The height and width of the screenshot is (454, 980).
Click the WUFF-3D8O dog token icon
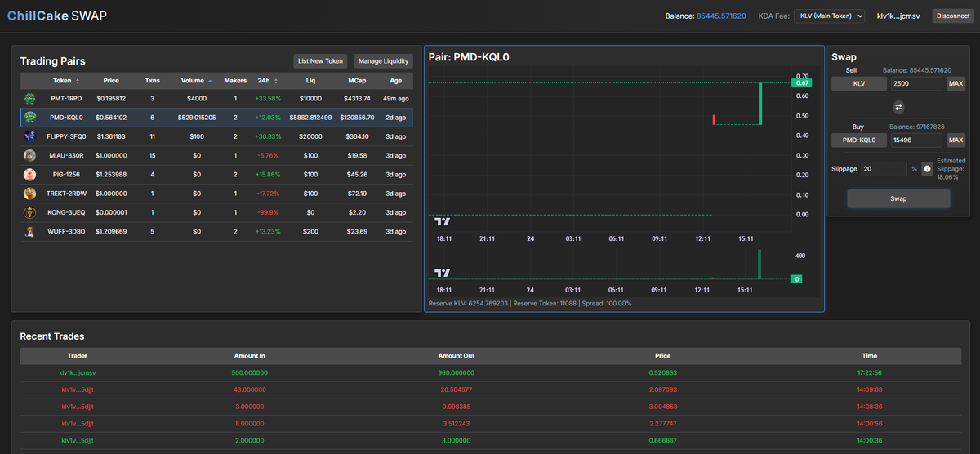29,232
